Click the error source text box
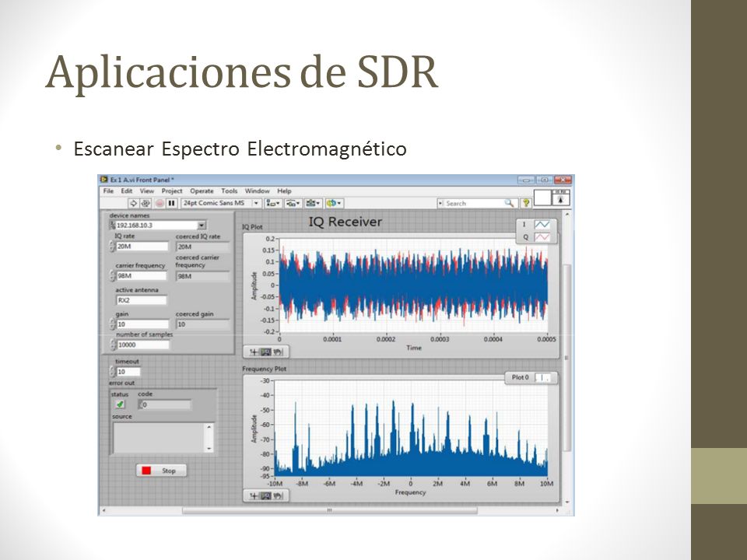The width and height of the screenshot is (747, 560). click(159, 438)
